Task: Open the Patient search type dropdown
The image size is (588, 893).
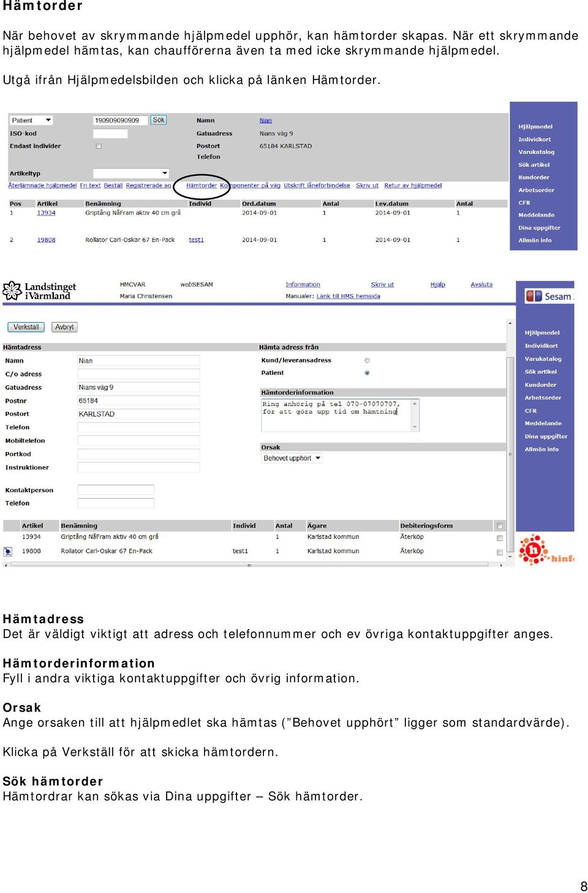Action: click(x=31, y=121)
